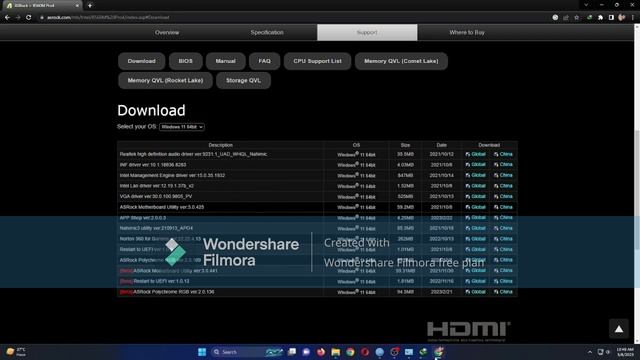Screen dimensions: 640x360
Task: Download ASRock Motherboard Utility 3.0.425 Global
Action: 476,207
